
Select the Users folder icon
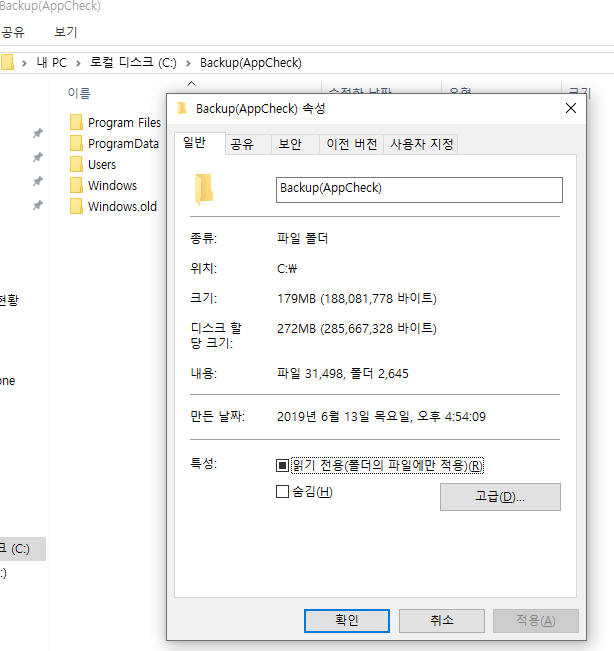76,164
